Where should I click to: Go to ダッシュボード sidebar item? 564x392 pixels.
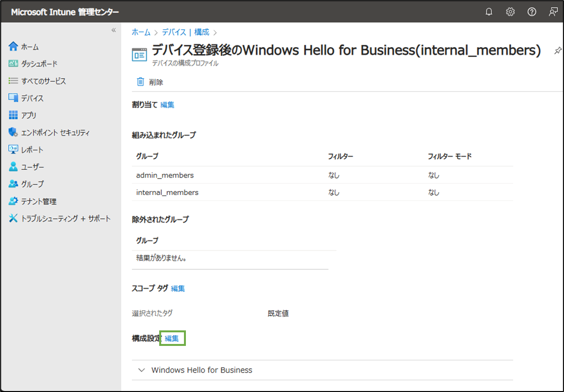pos(39,64)
